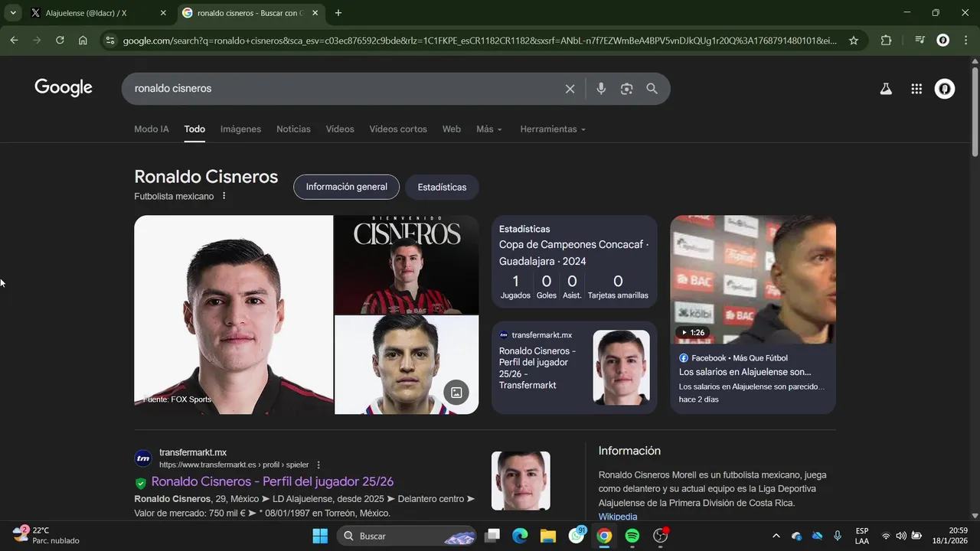
Task: Switch to Modo IA tab
Action: point(152,129)
